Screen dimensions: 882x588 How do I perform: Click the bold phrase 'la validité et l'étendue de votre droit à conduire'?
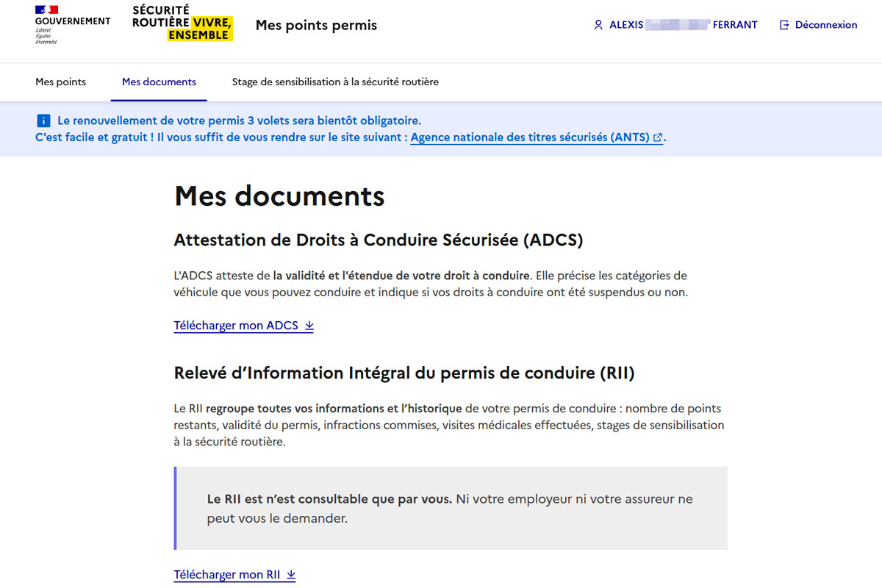pos(401,276)
